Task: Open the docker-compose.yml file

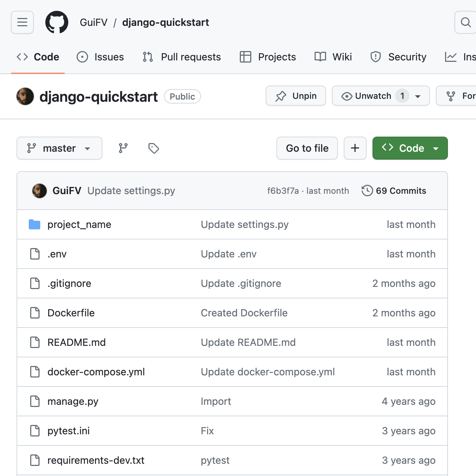Action: pyautogui.click(x=96, y=372)
